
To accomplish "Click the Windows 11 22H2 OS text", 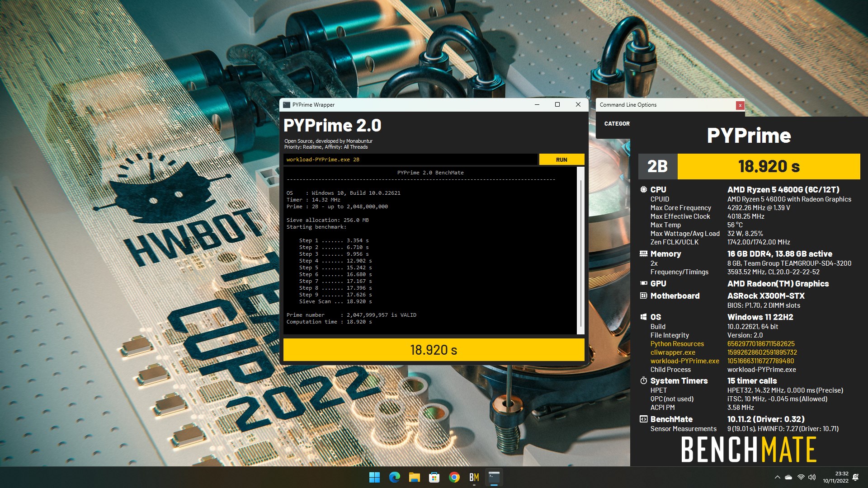I will [x=760, y=317].
